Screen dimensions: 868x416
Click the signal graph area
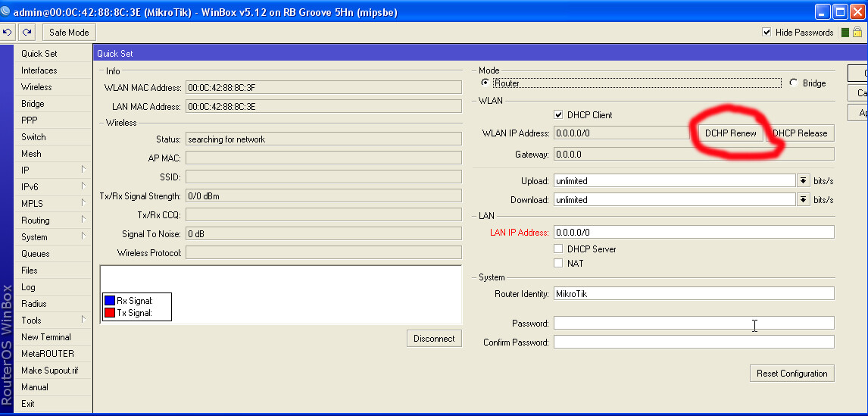pos(281,294)
